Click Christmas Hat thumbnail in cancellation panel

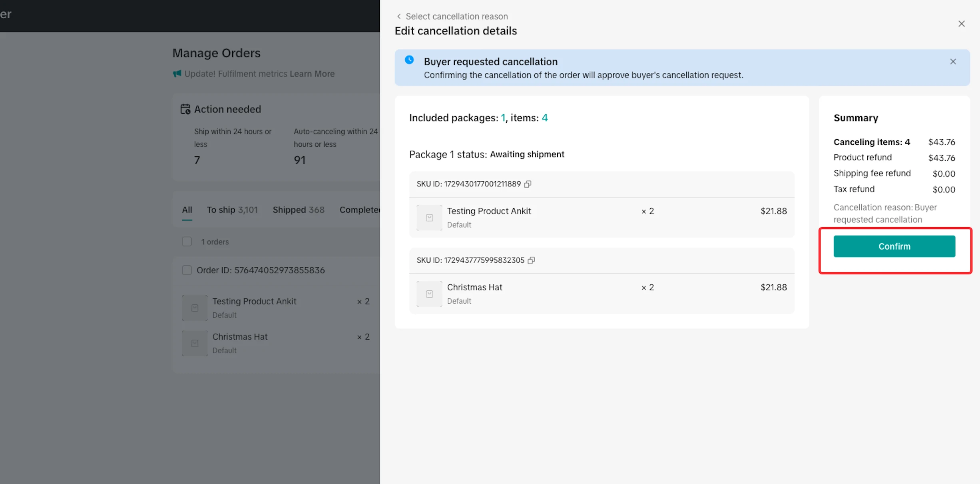click(x=429, y=294)
